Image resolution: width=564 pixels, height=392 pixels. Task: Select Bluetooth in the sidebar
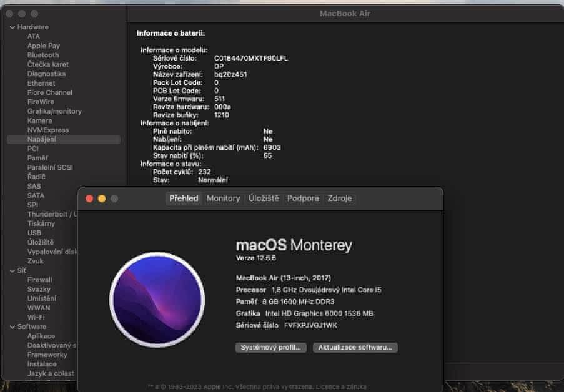tap(43, 55)
